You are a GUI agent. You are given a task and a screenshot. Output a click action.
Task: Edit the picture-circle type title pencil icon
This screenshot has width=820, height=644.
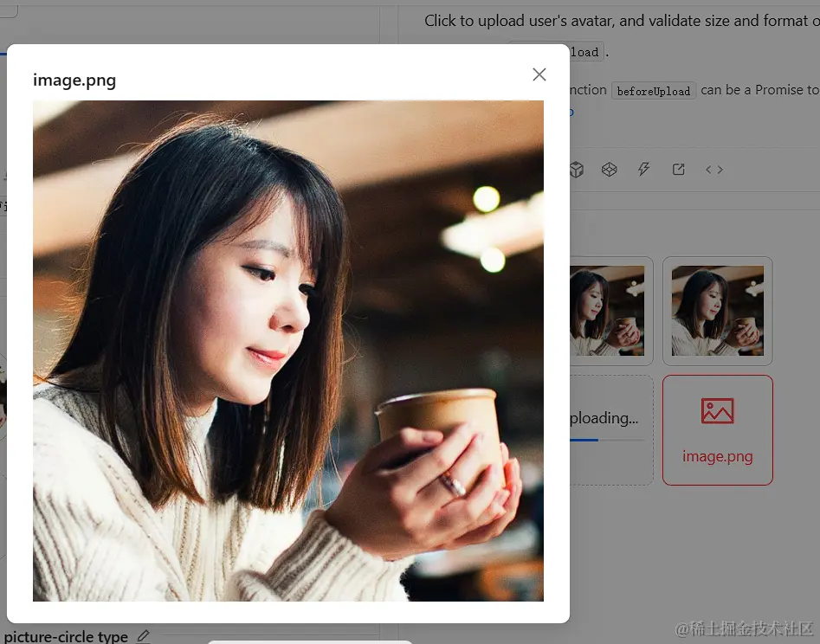point(143,635)
